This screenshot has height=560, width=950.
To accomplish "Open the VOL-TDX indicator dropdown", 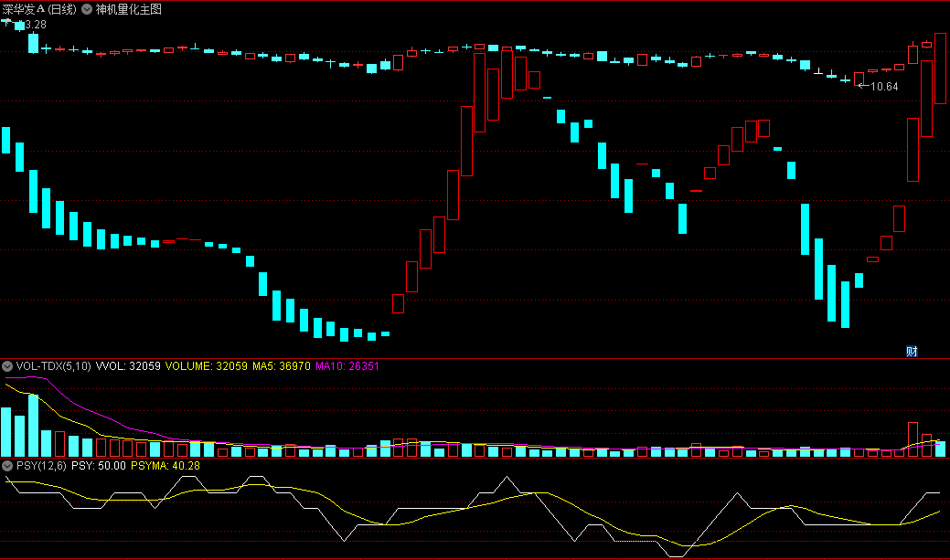I will (7, 366).
